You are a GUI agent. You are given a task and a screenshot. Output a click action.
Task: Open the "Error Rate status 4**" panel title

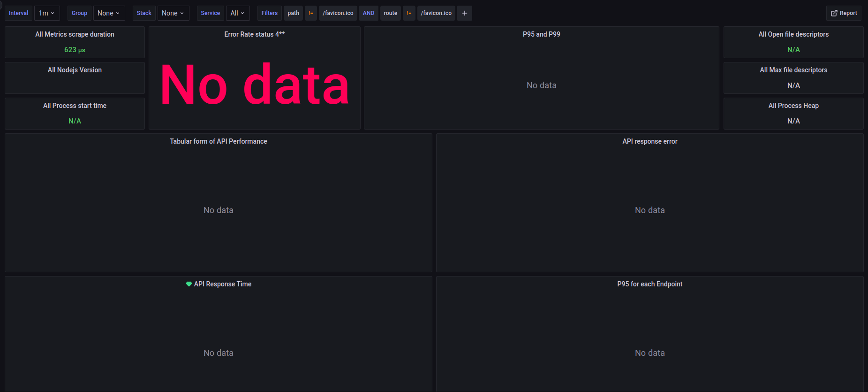255,34
